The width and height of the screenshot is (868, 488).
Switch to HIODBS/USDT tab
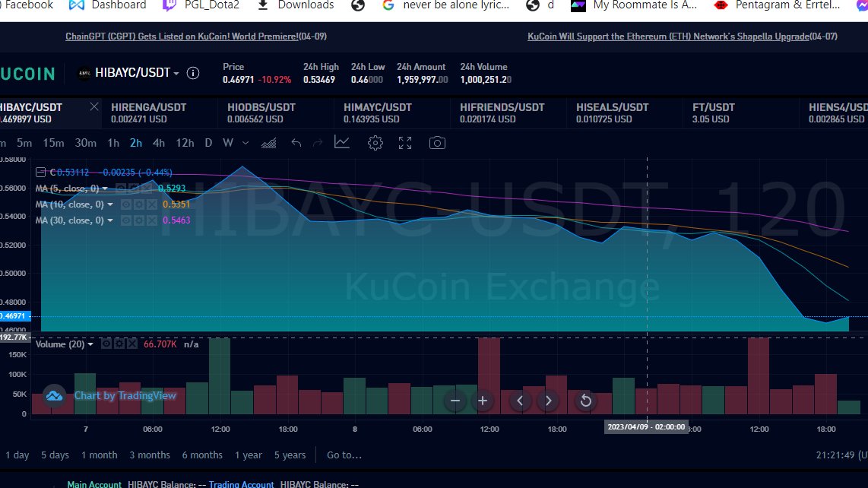[x=275, y=113]
